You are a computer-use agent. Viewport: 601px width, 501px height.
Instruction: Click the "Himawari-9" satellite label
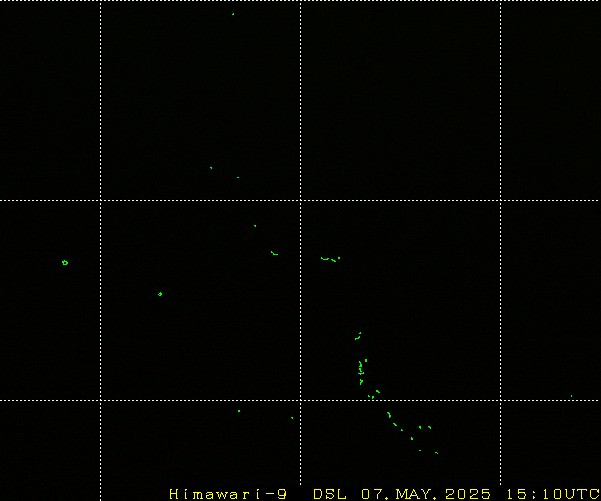228,494
